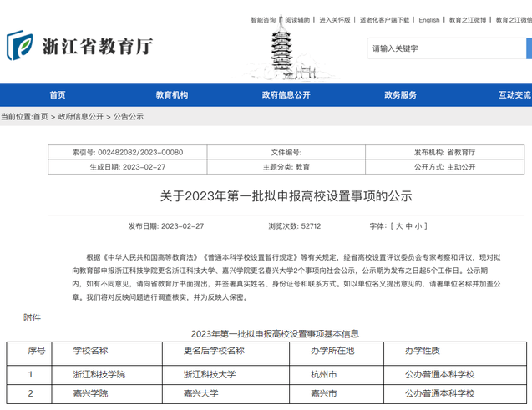
Task: Set font size to 中
Action: point(409,226)
